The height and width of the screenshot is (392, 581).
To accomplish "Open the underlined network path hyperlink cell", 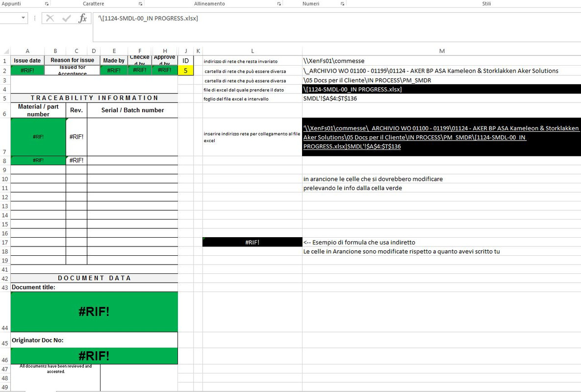I will (441, 137).
